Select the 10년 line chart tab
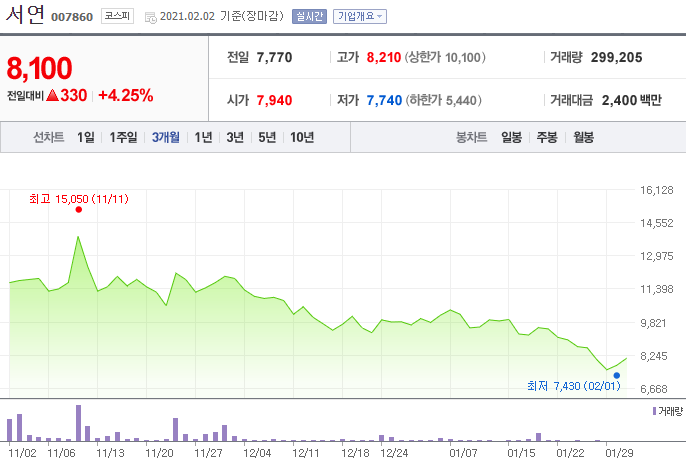Viewport: 686px width, 461px height. (302, 137)
